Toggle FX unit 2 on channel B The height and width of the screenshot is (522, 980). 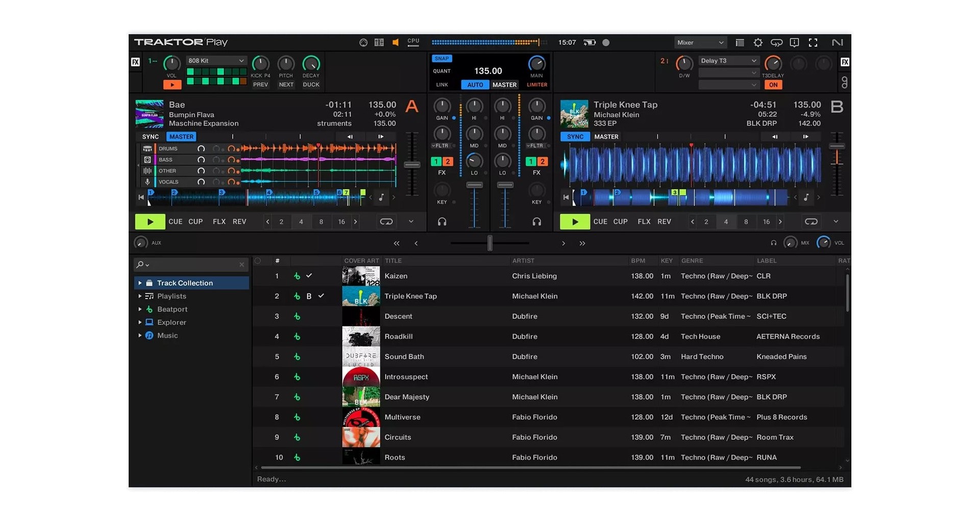point(543,161)
